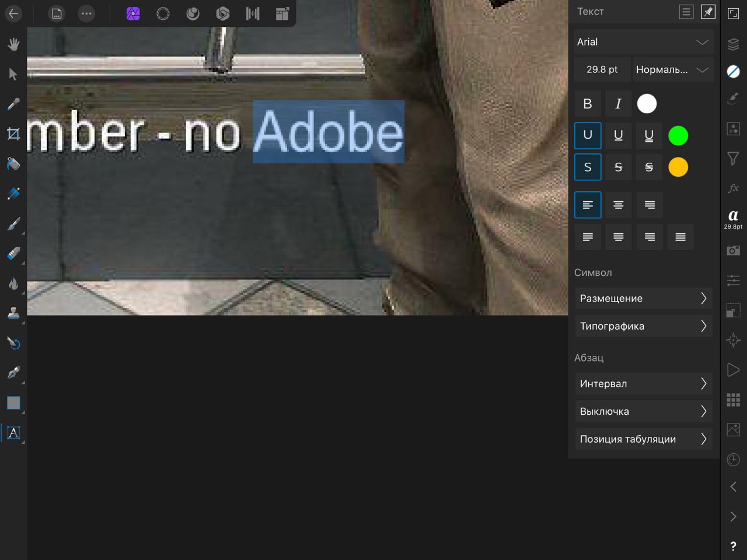Open the Нормаль... font style dropdown
Screen dimensions: 747x560
pos(673,69)
